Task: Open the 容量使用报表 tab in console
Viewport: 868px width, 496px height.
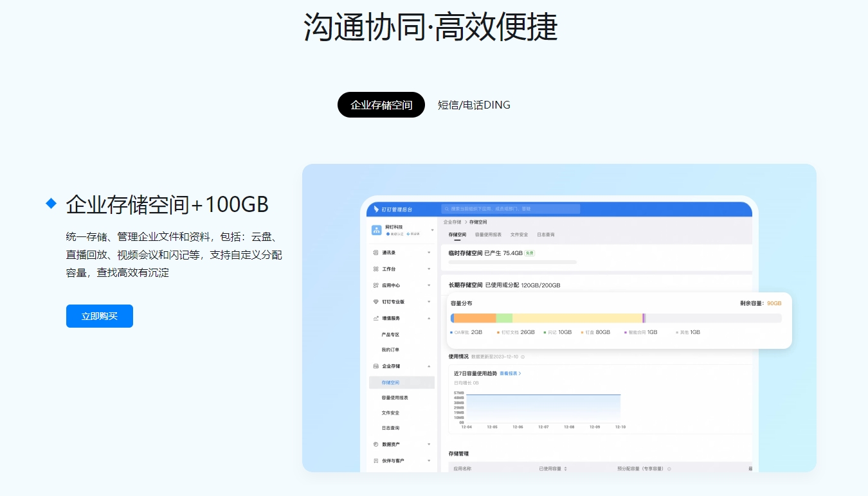Action: tap(488, 235)
